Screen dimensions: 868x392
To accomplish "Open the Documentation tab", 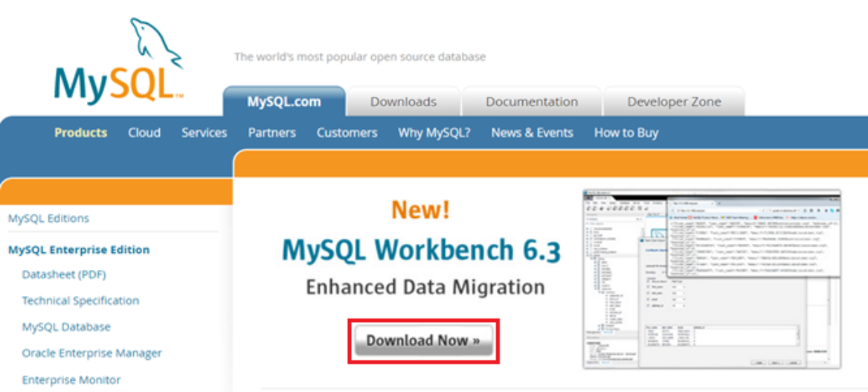I will tap(531, 102).
